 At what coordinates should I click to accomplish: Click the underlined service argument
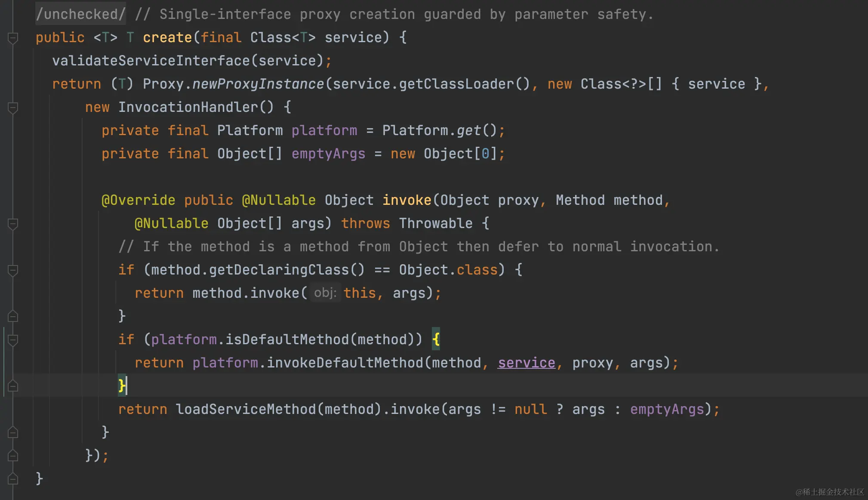[x=526, y=363]
